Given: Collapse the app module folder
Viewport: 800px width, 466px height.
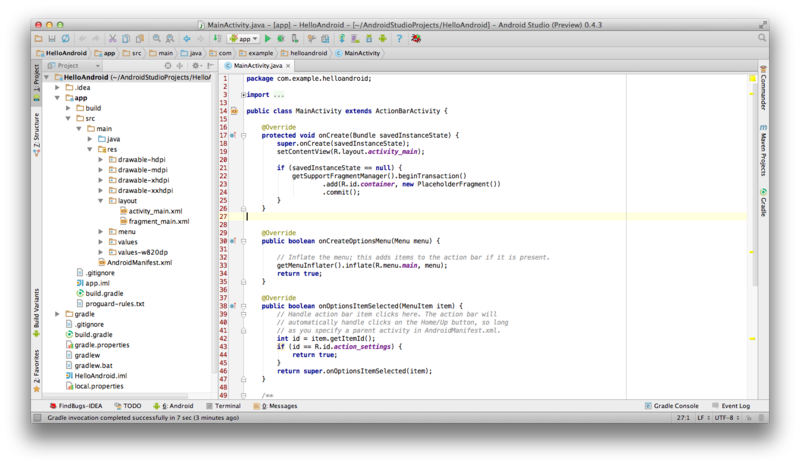Looking at the screenshot, I should point(57,97).
